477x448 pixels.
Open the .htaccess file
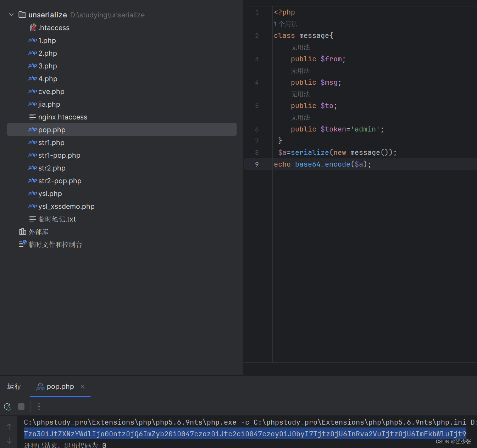coord(54,28)
